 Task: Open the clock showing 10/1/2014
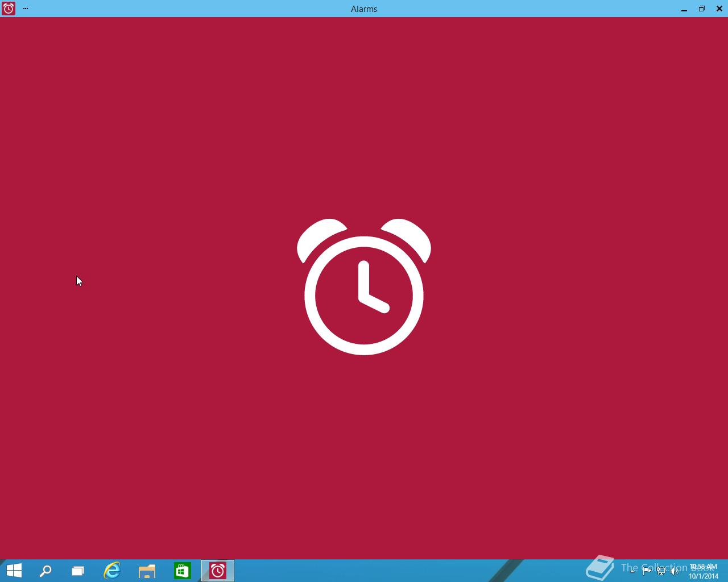click(704, 571)
